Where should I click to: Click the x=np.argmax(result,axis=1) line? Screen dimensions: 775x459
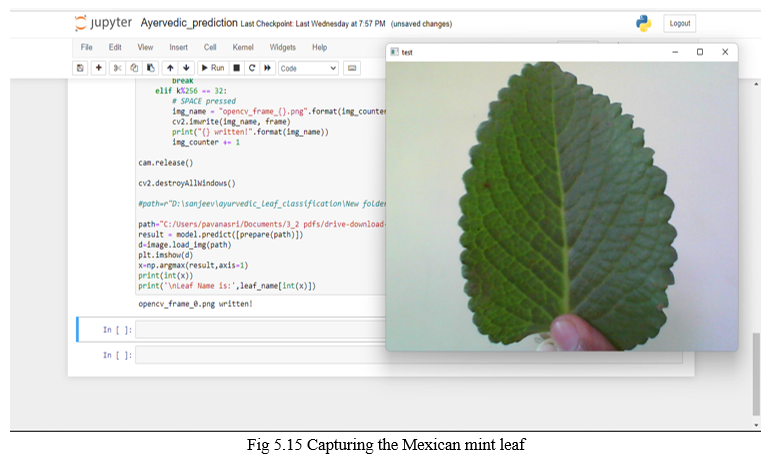193,265
